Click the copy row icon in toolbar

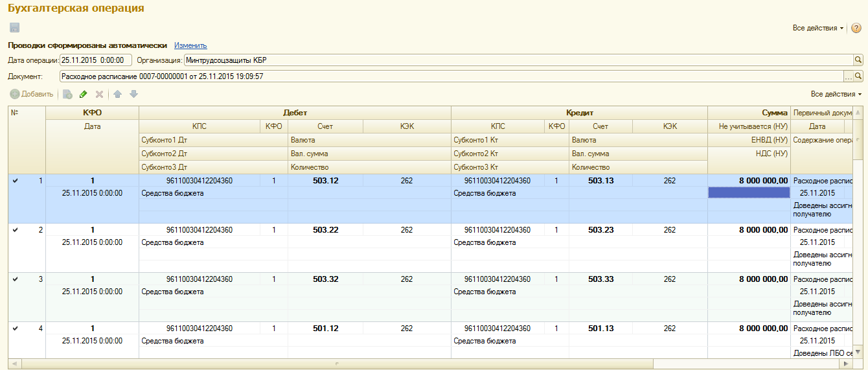point(67,94)
